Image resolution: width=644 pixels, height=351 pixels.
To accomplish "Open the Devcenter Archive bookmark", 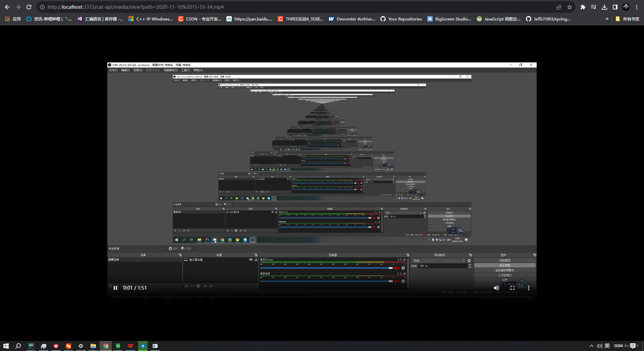I will click(x=352, y=19).
